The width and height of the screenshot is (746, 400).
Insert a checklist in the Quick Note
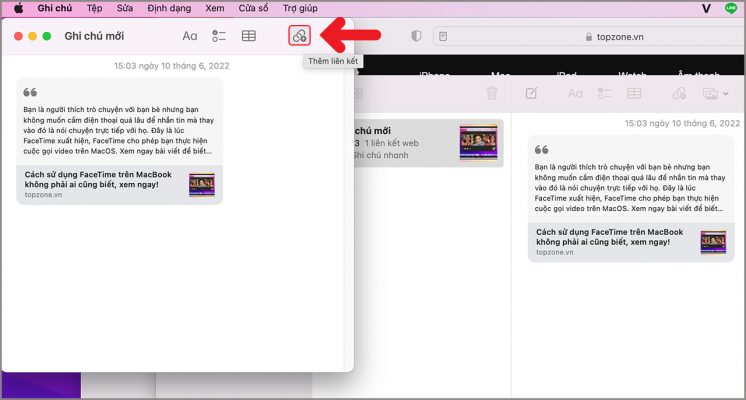[219, 36]
